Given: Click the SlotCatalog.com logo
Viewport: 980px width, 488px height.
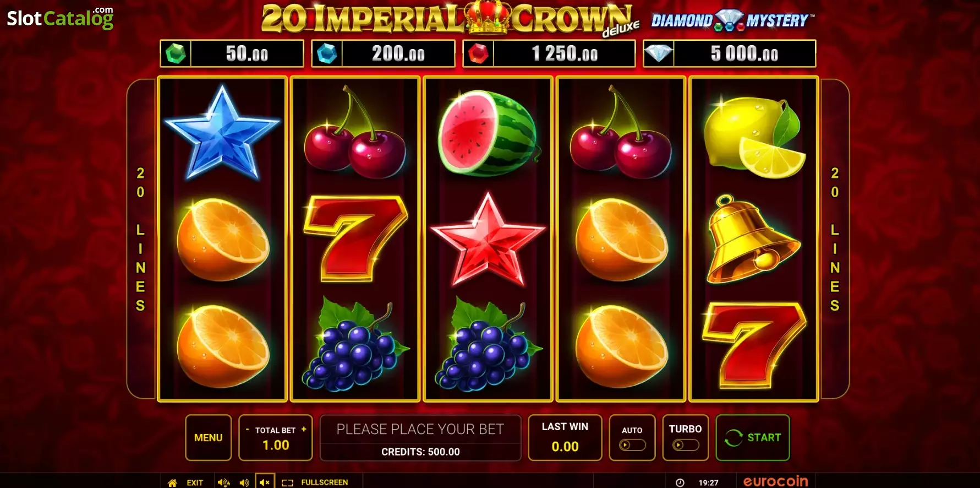Looking at the screenshot, I should (x=60, y=18).
